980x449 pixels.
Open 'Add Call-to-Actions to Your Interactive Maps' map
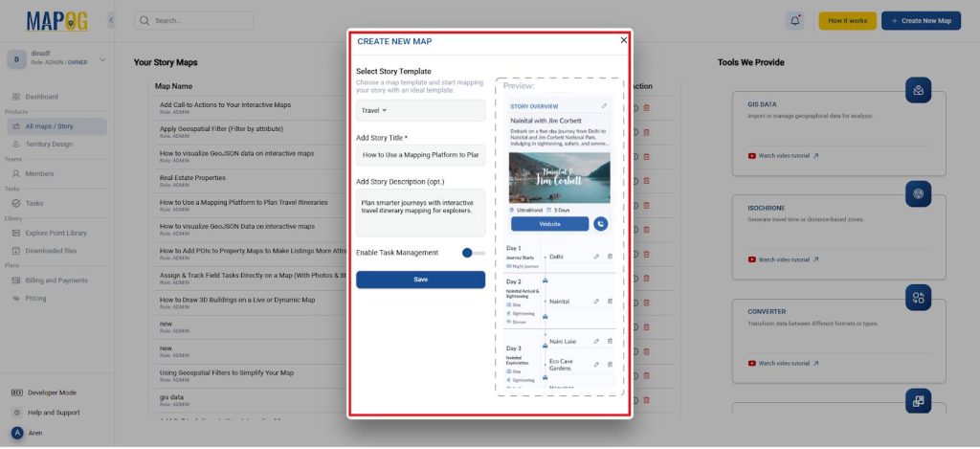225,105
